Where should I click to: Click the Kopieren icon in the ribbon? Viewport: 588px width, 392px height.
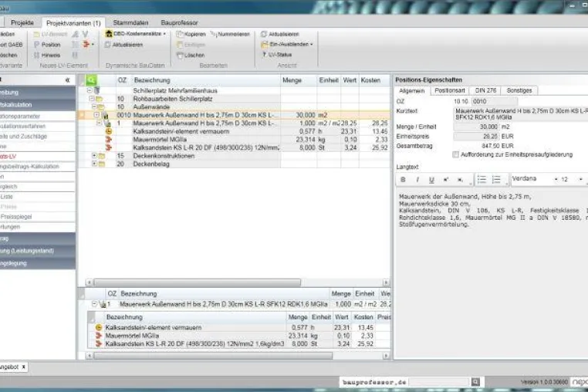tap(180, 34)
